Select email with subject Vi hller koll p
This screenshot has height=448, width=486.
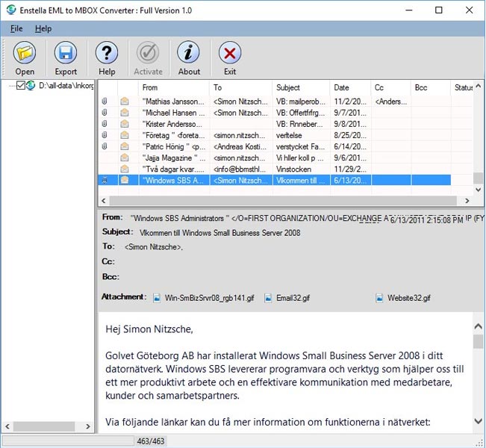pyautogui.click(x=299, y=158)
